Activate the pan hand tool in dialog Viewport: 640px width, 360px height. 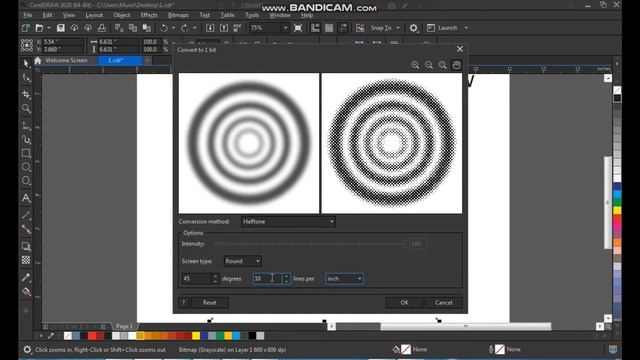(456, 65)
